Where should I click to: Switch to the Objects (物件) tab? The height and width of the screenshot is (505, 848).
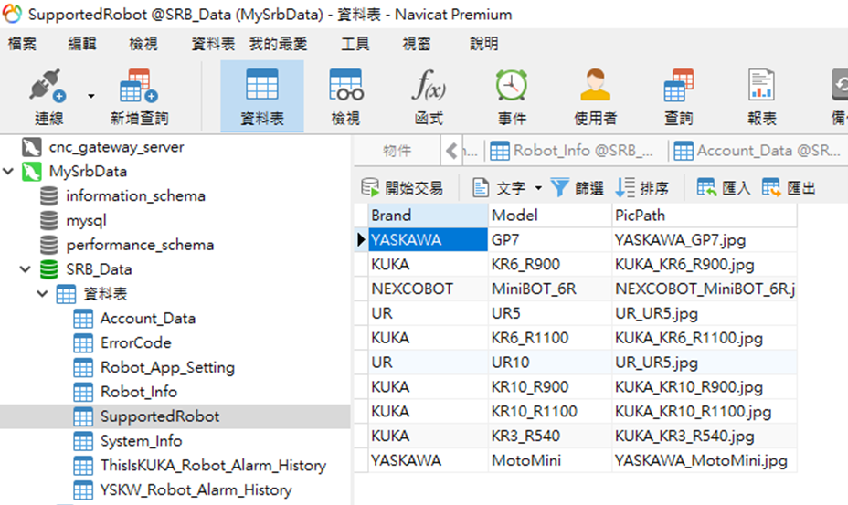397,150
